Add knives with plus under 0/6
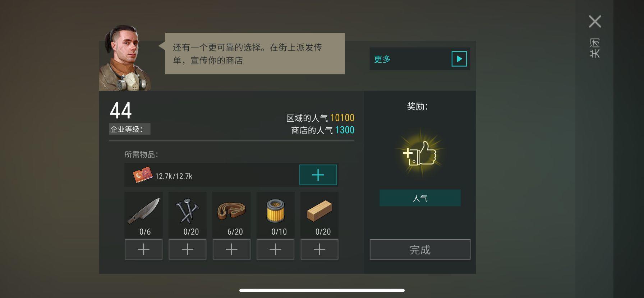Screen dimensions: 644x298 [143, 249]
